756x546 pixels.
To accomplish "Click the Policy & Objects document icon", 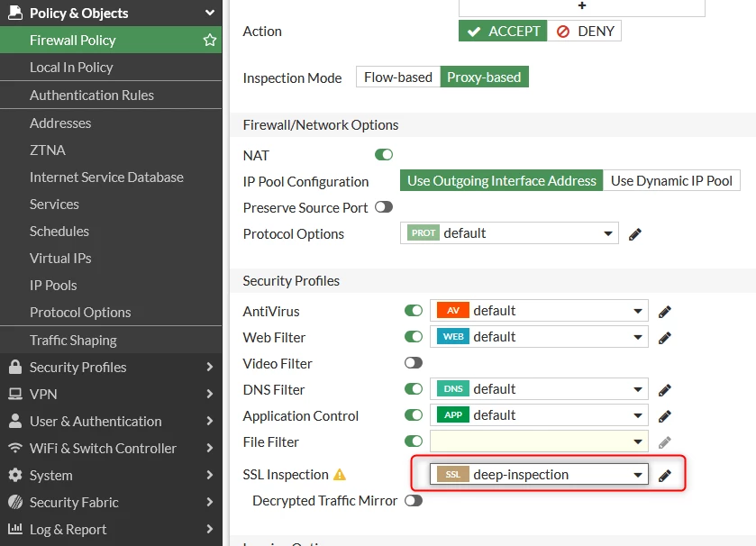I will coord(15,13).
